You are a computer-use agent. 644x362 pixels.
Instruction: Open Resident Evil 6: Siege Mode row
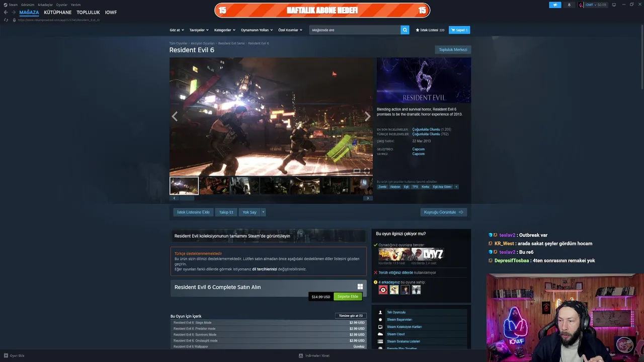pos(269,323)
